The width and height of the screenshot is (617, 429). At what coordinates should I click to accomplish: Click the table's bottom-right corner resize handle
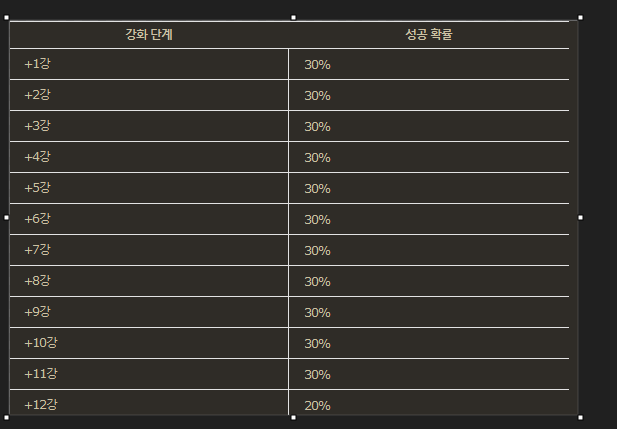point(580,417)
